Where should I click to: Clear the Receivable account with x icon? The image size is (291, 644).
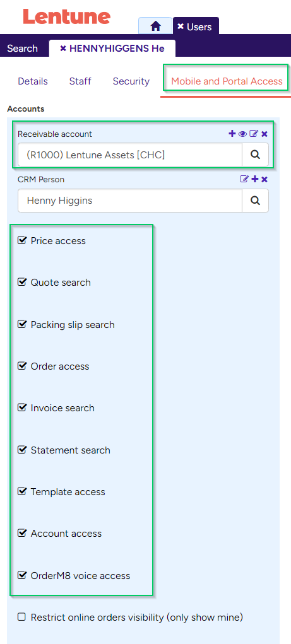click(264, 134)
